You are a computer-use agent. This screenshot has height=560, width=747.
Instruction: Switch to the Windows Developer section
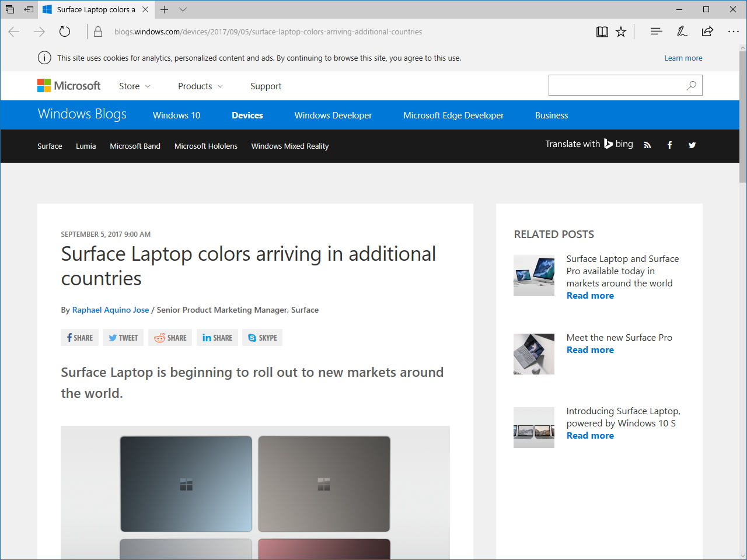click(x=333, y=115)
